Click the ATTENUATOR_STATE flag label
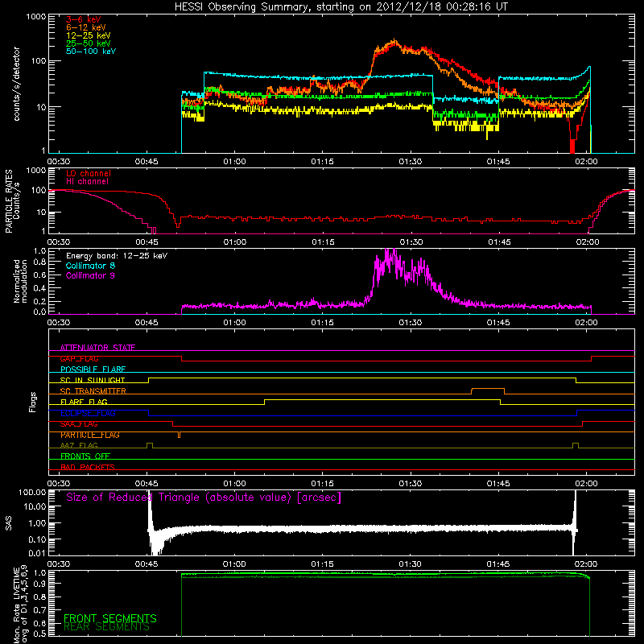Image resolution: width=644 pixels, height=644 pixels. (x=97, y=348)
